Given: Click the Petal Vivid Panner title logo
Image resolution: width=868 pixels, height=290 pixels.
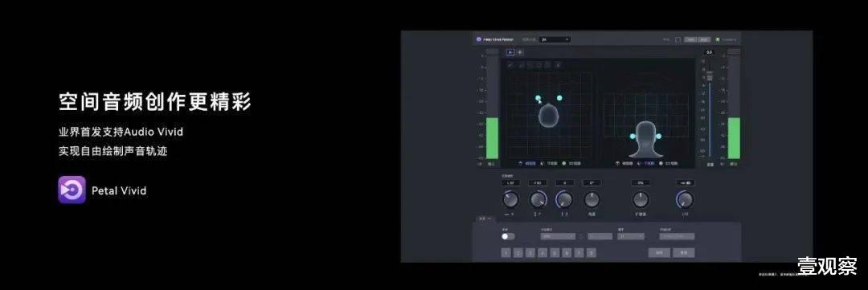Looking at the screenshot, I should [479, 39].
